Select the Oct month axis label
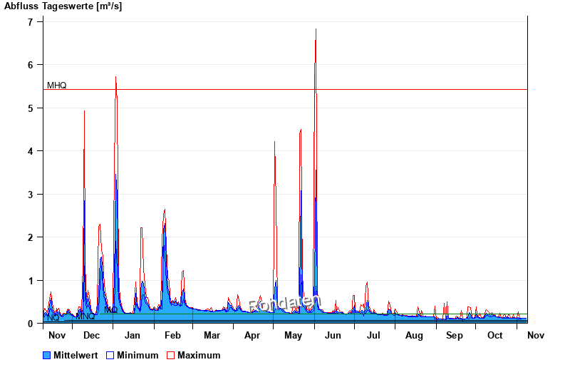This screenshot has width=570, height=392. [494, 335]
